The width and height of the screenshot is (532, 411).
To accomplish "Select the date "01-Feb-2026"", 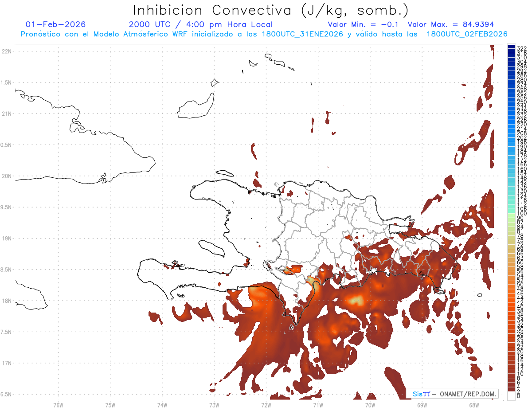I will coord(56,24).
